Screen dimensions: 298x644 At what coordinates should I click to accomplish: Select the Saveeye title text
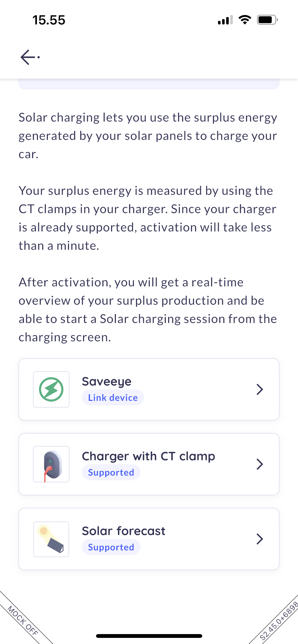pyautogui.click(x=106, y=381)
